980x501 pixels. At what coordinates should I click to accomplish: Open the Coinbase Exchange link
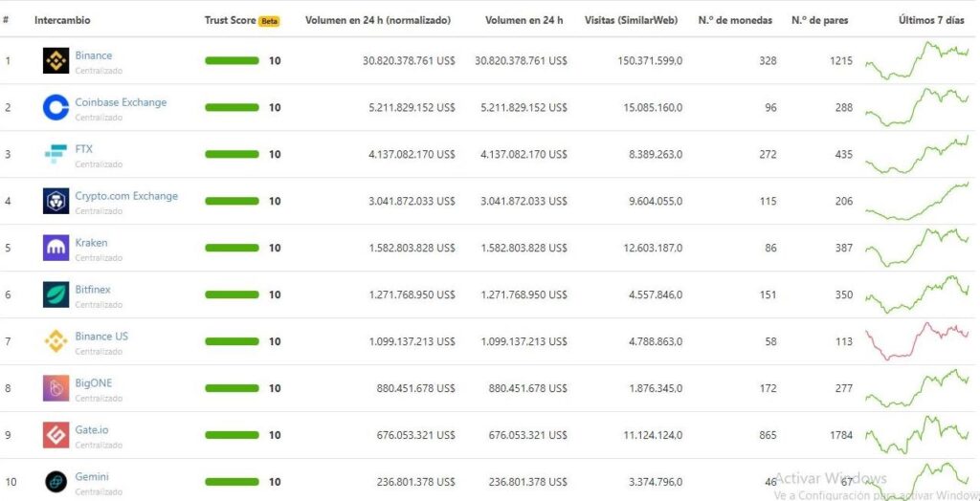[x=121, y=102]
